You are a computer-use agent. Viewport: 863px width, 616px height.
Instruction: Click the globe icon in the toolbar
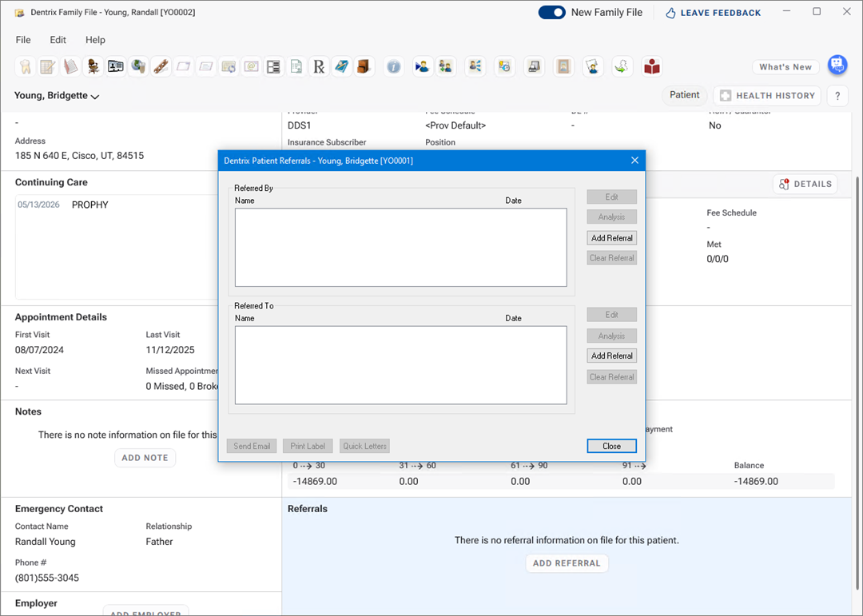(138, 67)
